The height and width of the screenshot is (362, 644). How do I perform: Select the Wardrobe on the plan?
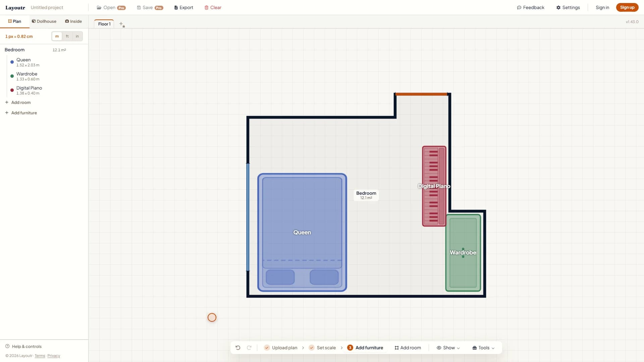pyautogui.click(x=463, y=253)
